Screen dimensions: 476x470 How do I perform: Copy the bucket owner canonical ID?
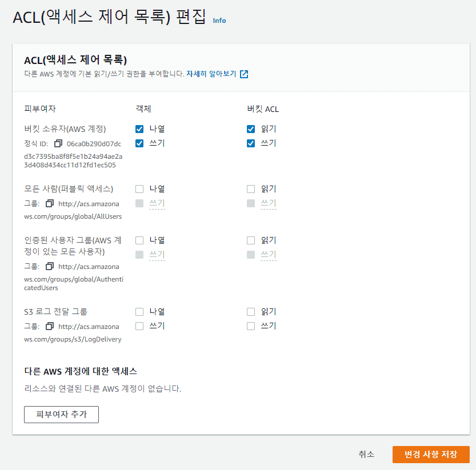click(58, 143)
